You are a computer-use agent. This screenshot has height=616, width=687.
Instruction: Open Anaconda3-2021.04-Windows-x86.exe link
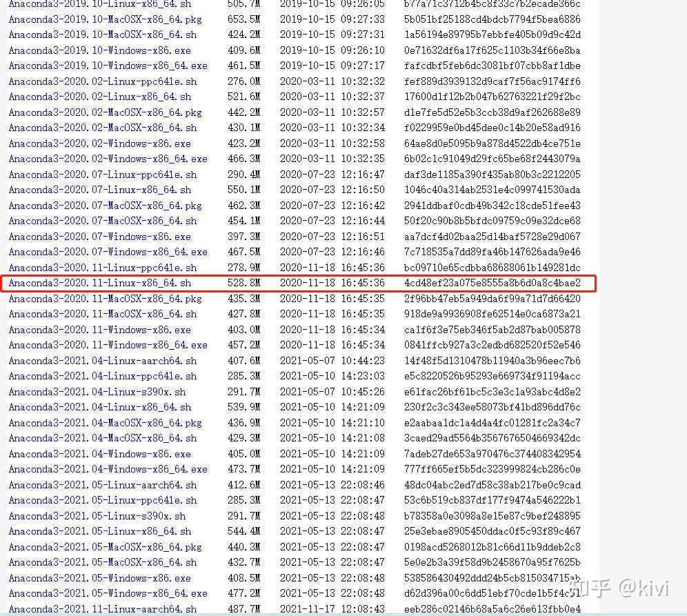tap(100, 454)
